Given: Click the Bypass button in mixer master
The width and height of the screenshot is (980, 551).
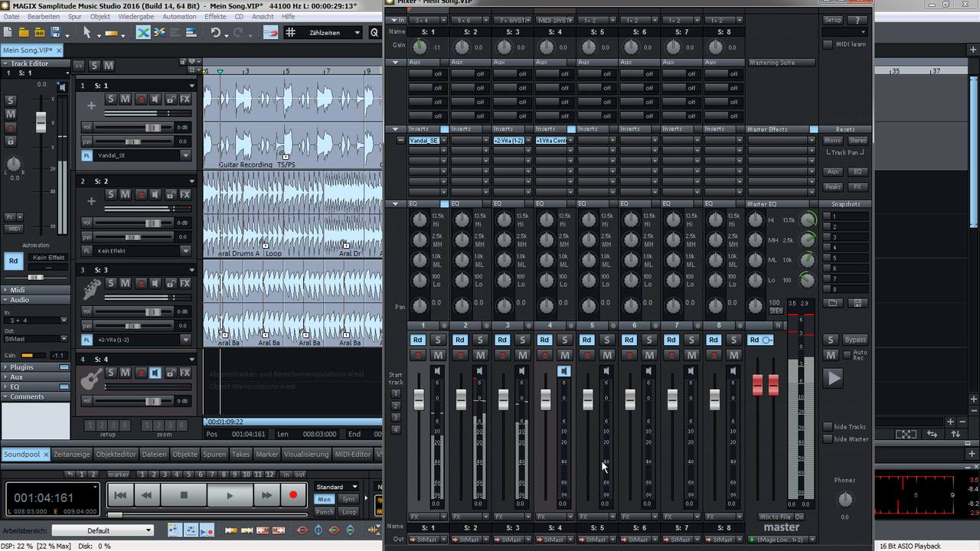Looking at the screenshot, I should (855, 340).
